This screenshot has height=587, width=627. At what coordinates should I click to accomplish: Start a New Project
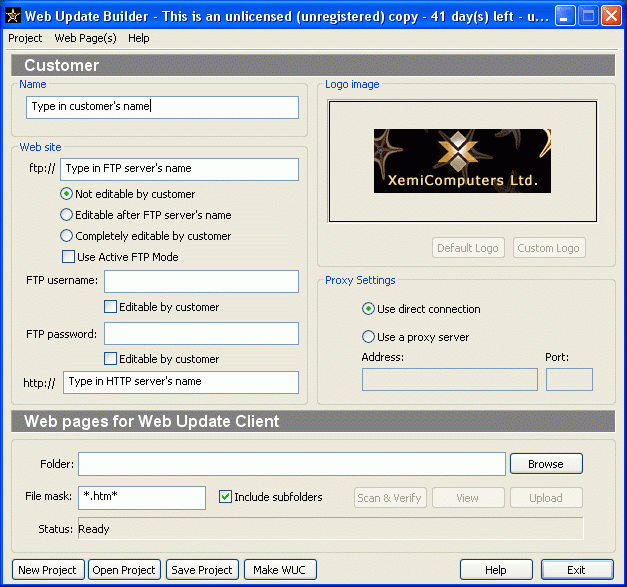point(48,570)
